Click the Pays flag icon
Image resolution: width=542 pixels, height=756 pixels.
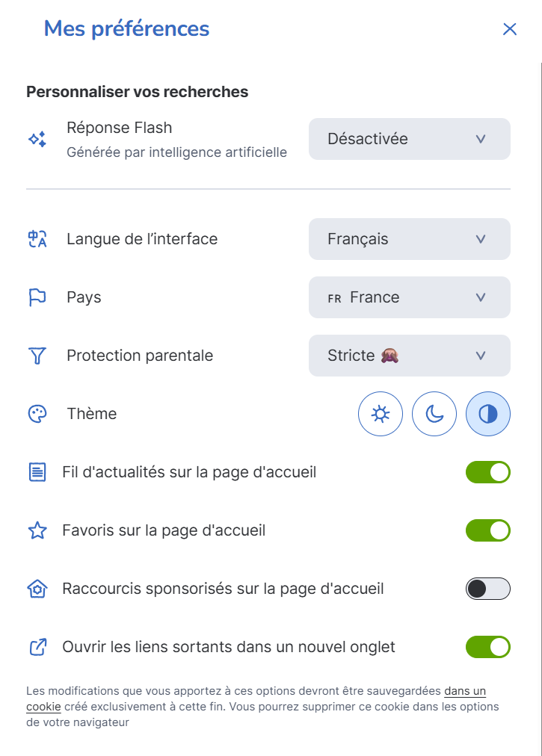(x=37, y=297)
